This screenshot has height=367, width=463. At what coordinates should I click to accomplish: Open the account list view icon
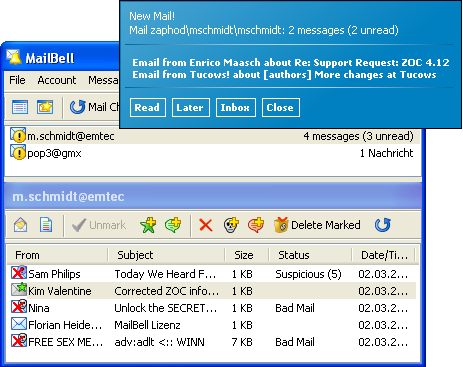tap(20, 107)
